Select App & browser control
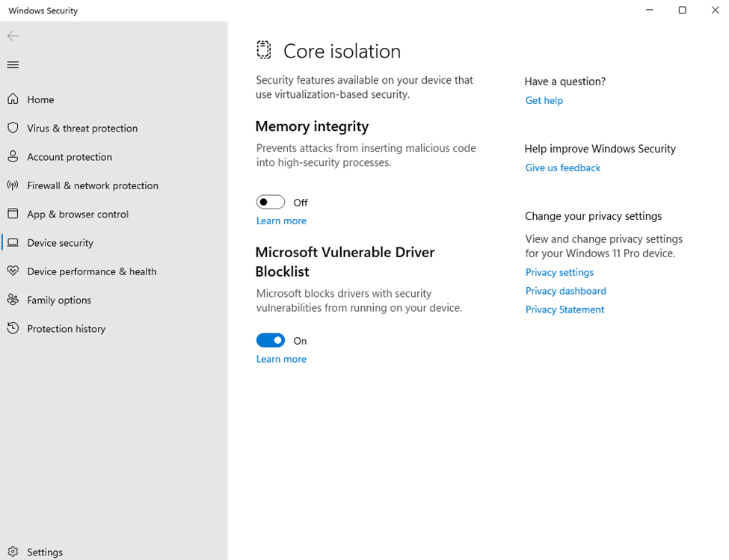 78,215
